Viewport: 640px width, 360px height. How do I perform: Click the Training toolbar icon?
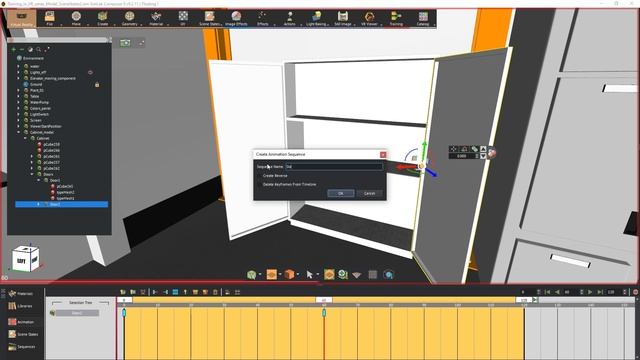[396, 18]
